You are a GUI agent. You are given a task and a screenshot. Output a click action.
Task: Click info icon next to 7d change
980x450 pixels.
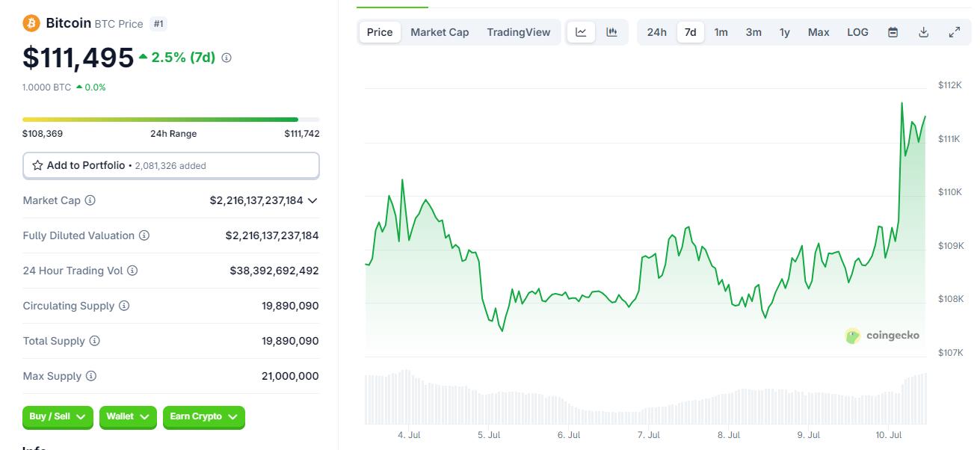pyautogui.click(x=226, y=58)
